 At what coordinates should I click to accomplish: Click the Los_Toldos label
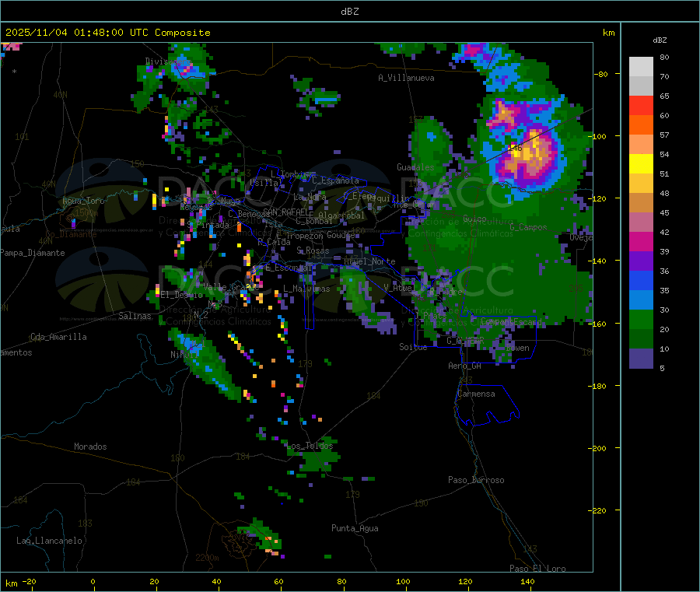310,446
